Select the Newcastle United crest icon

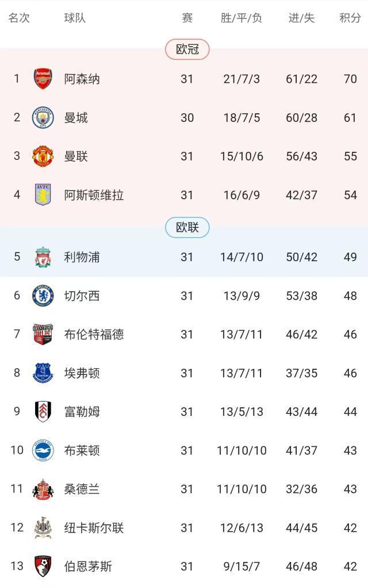43,528
